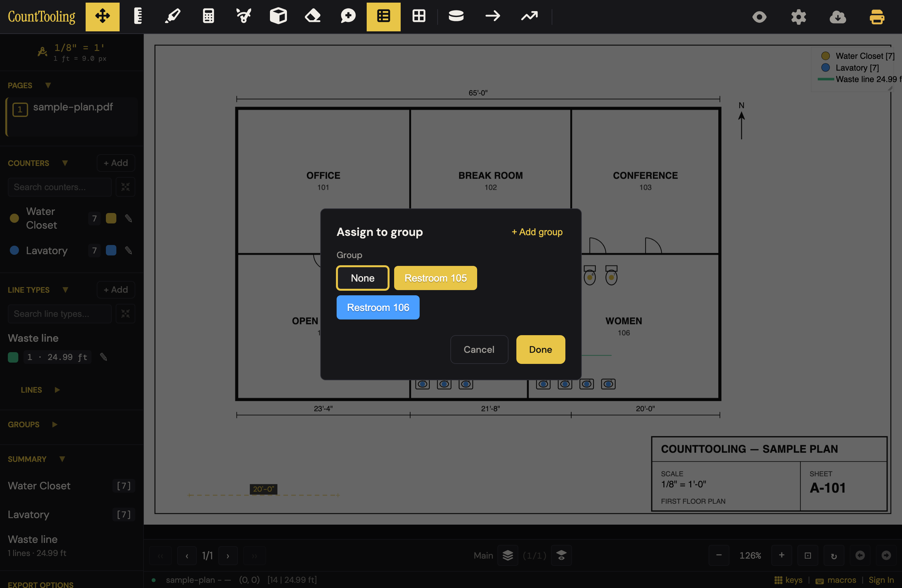Viewport: 902px width, 588px height.
Task: Select the trending polyline tool
Action: (x=529, y=17)
